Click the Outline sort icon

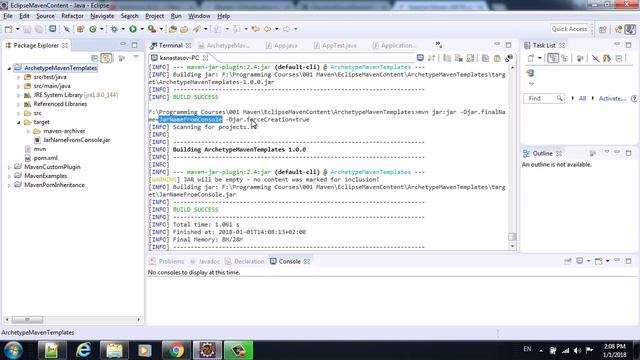pos(593,153)
